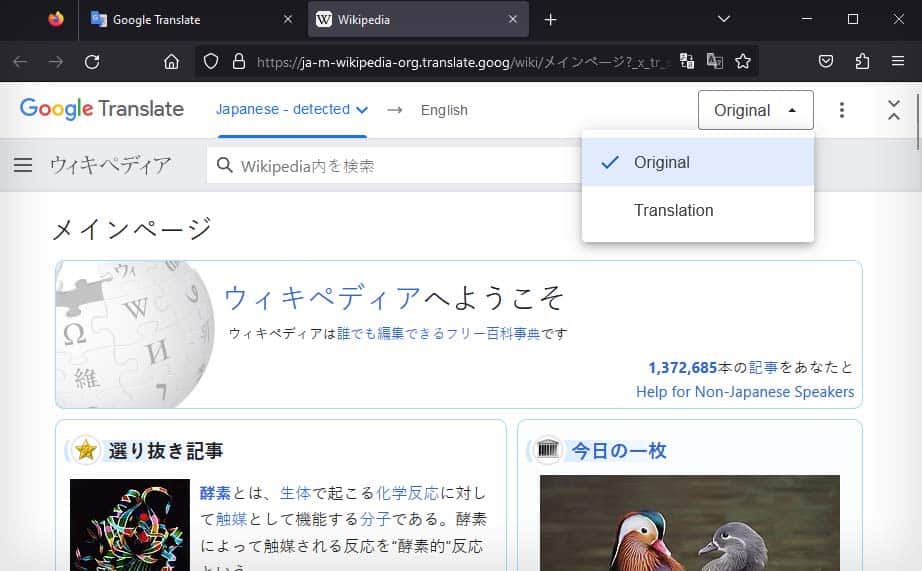The image size is (922, 571).
Task: Maximize the Firefox window
Action: (853, 19)
